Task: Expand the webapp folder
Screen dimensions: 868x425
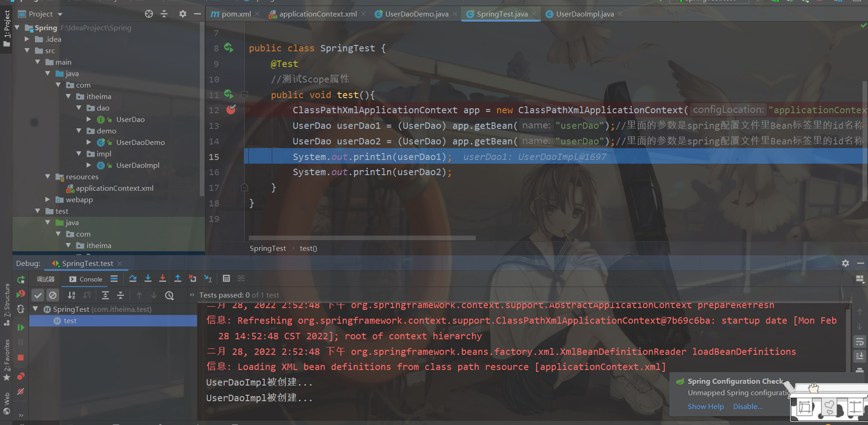Action: click(48, 199)
